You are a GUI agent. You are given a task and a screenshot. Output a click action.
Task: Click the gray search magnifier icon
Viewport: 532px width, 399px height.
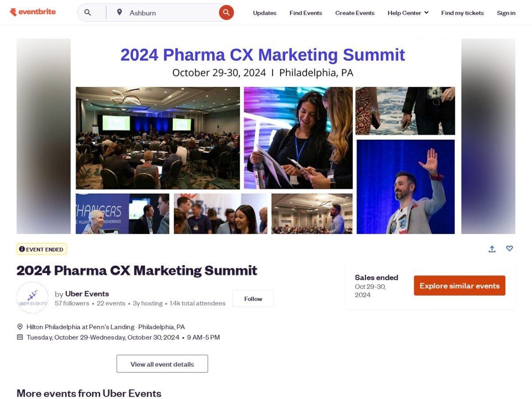click(88, 13)
